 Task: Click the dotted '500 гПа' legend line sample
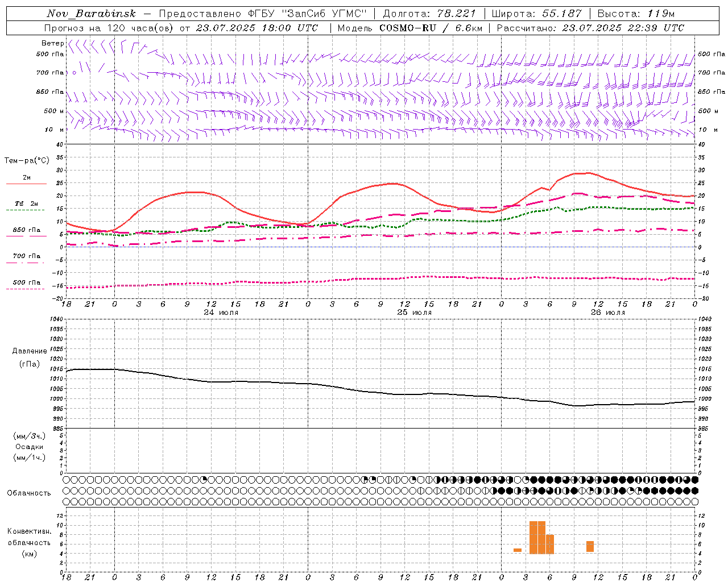coord(25,289)
